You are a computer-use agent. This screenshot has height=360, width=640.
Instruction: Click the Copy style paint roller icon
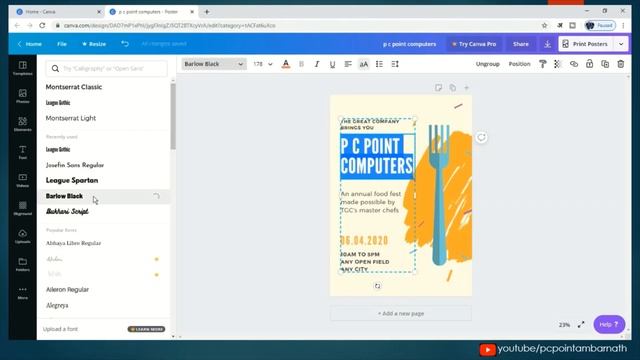pos(542,64)
